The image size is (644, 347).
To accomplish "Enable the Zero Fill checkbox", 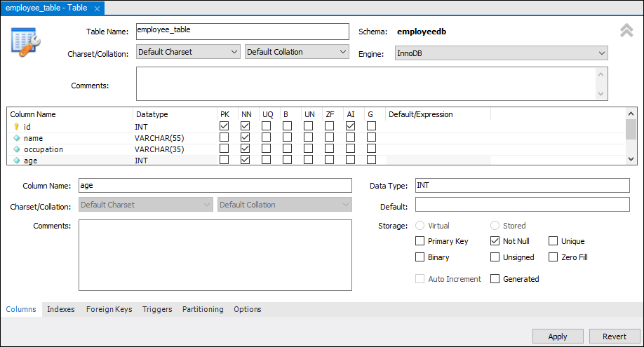I will pos(554,257).
